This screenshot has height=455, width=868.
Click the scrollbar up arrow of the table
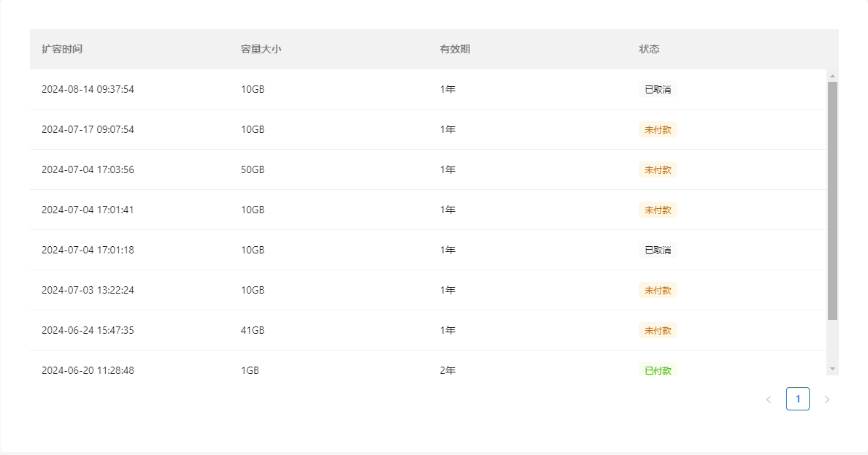coord(832,76)
